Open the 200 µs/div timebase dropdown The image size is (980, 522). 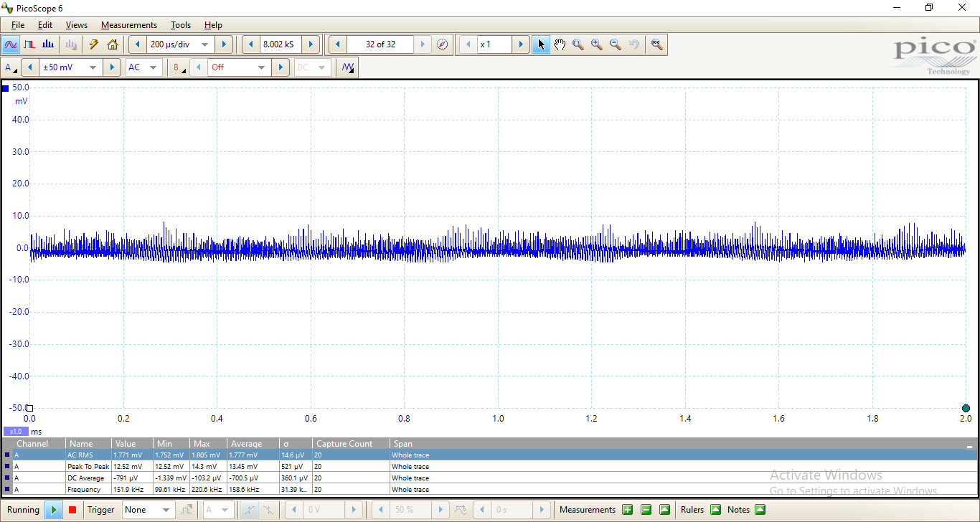(204, 44)
